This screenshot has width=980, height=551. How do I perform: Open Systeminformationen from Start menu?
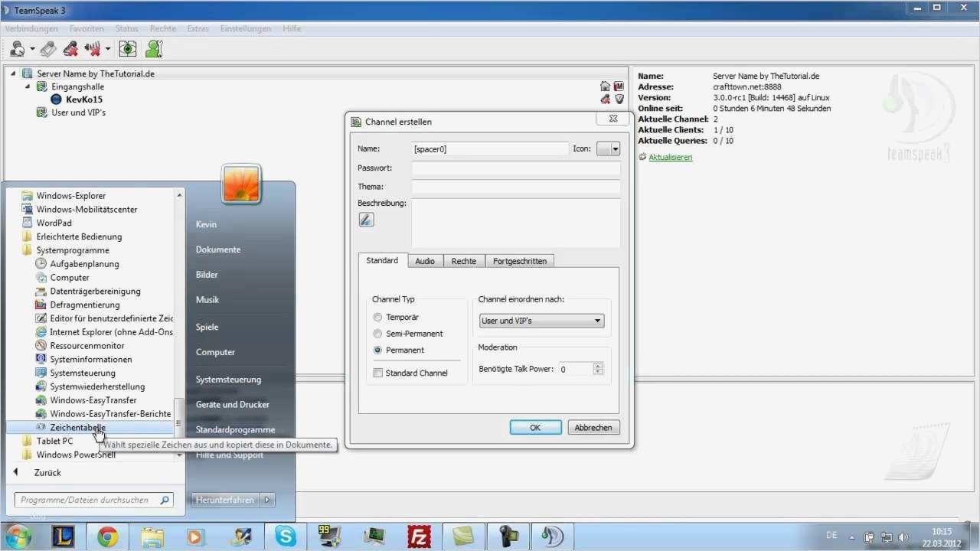click(91, 360)
